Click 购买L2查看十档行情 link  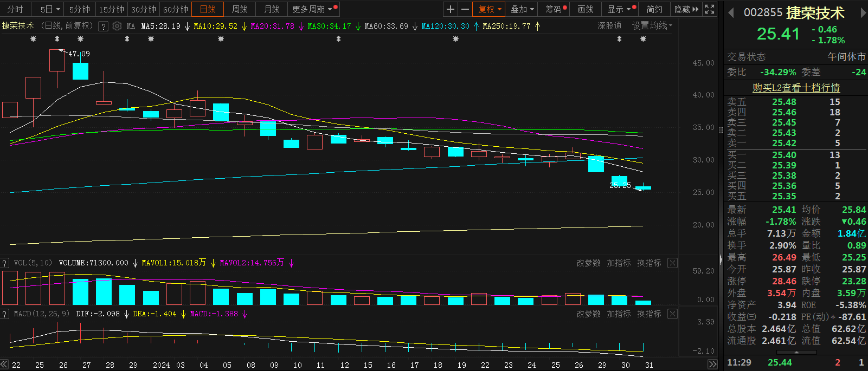(x=796, y=88)
